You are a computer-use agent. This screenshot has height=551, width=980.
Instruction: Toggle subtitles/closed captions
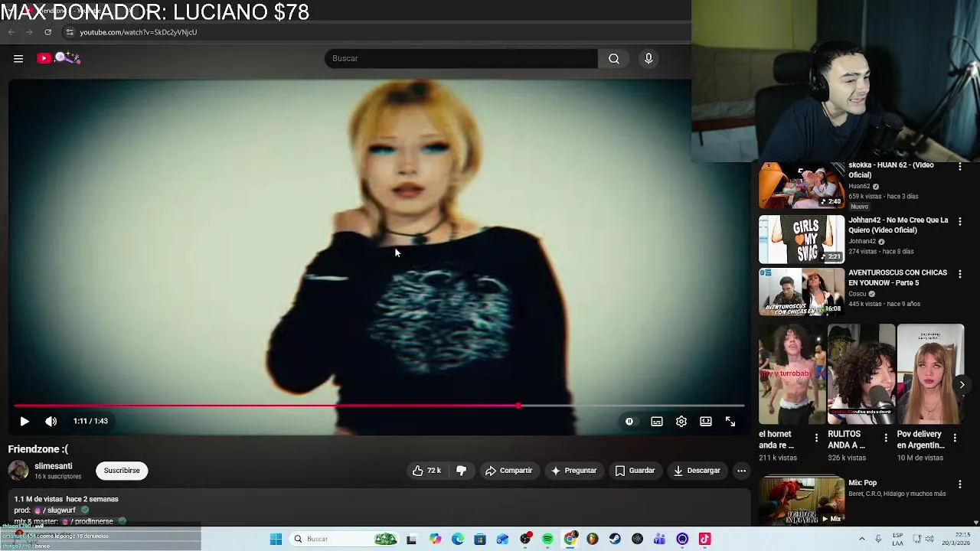657,422
